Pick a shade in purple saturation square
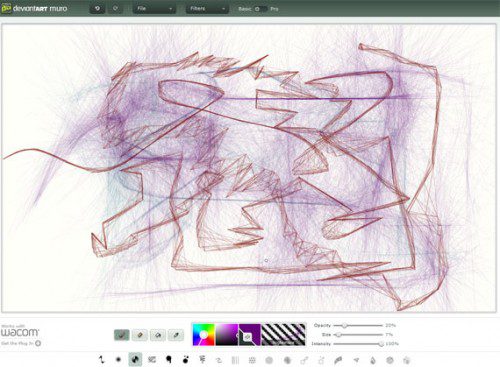 (227, 334)
